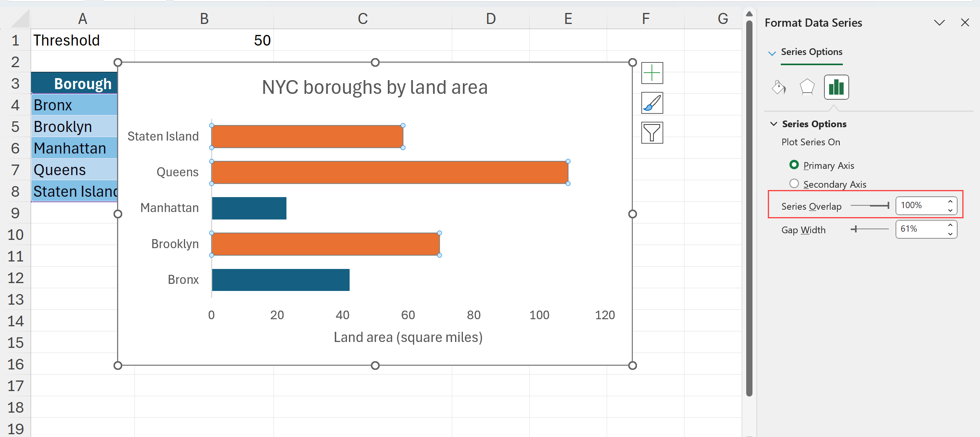Collapse the Series Options section
The width and height of the screenshot is (980, 437).
click(x=774, y=124)
